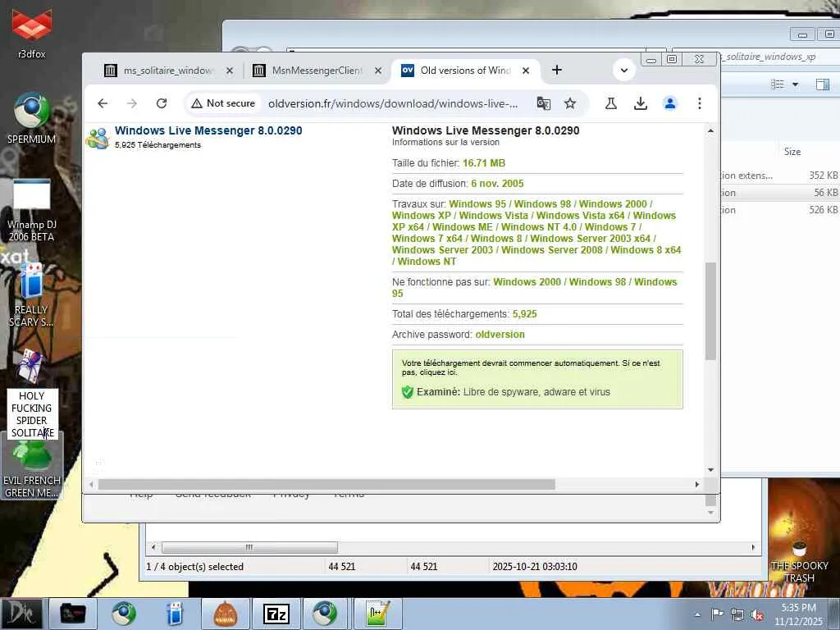This screenshot has height=630, width=840.
Task: Open HOLY FUCKING SPIDER SOLITAIRE shortcut
Action: [32, 394]
